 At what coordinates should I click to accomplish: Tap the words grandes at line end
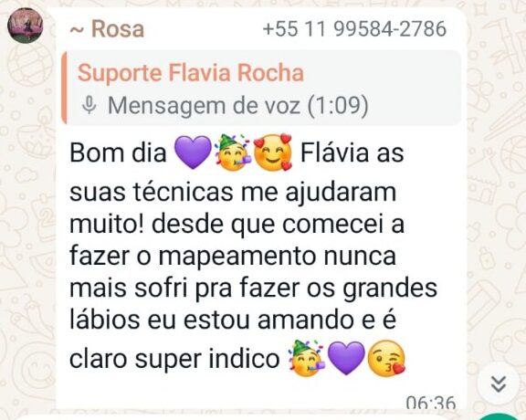[389, 289]
